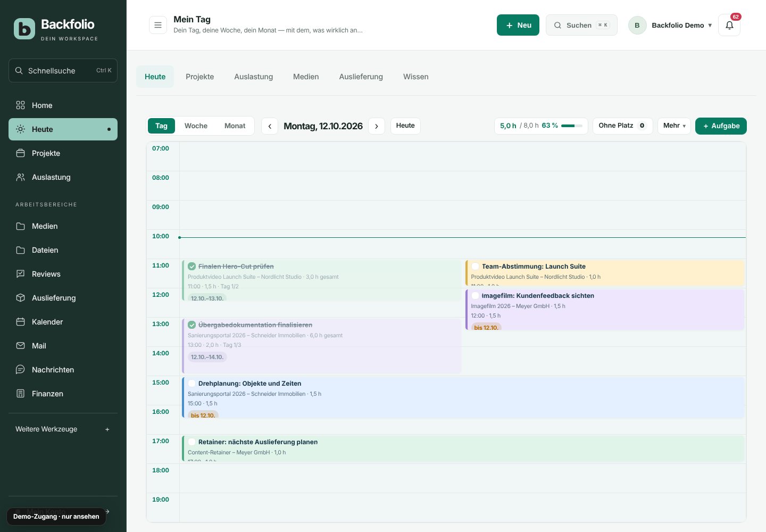Click the Medien folder icon

click(x=21, y=226)
